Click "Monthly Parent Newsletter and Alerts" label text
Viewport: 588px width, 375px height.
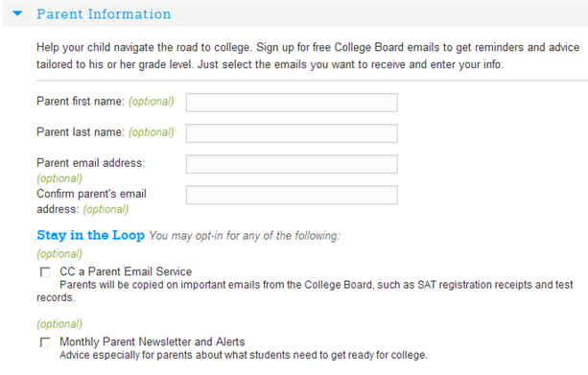pos(153,342)
